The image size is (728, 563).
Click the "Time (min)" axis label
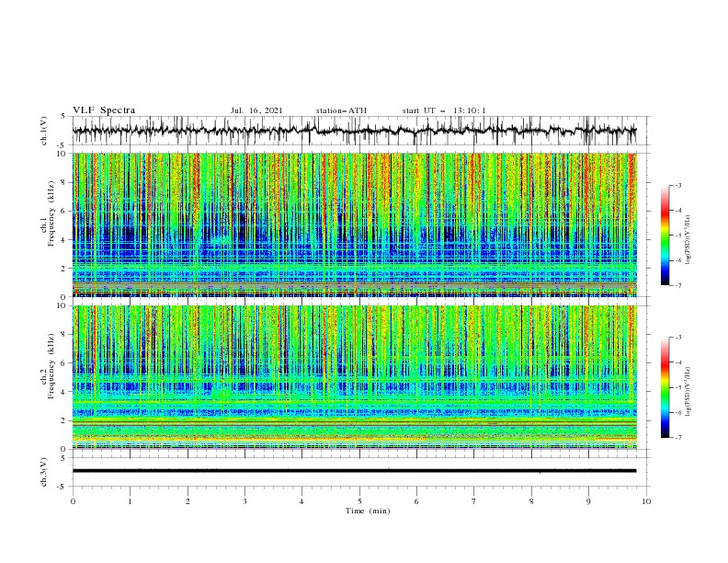pos(368,511)
